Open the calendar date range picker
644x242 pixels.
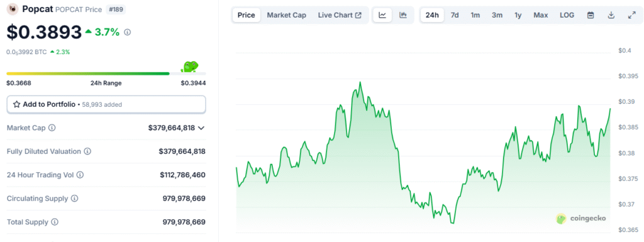(591, 15)
